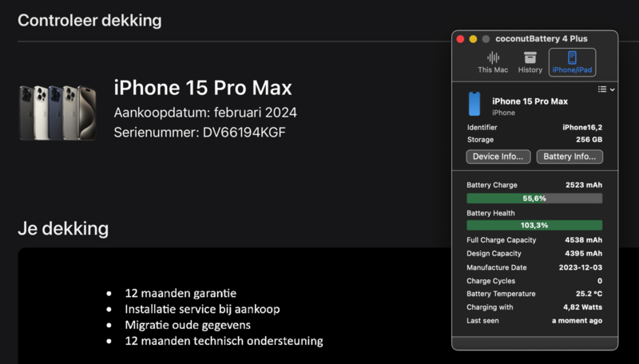Click the Aankoopdatum: februari 2024 text

pyautogui.click(x=205, y=113)
